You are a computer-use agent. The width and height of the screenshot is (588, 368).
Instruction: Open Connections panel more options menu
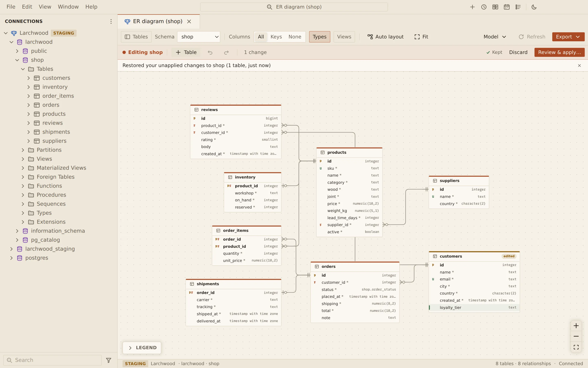[111, 21]
